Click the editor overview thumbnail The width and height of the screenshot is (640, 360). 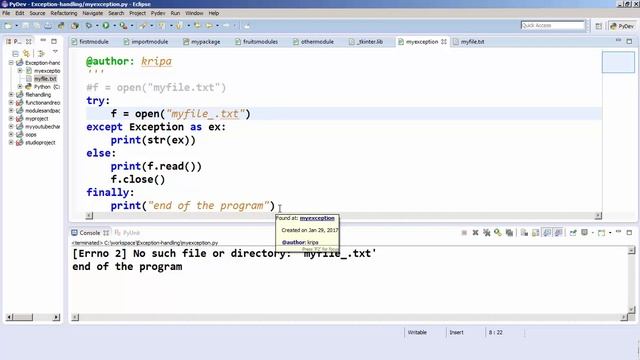coord(618,62)
